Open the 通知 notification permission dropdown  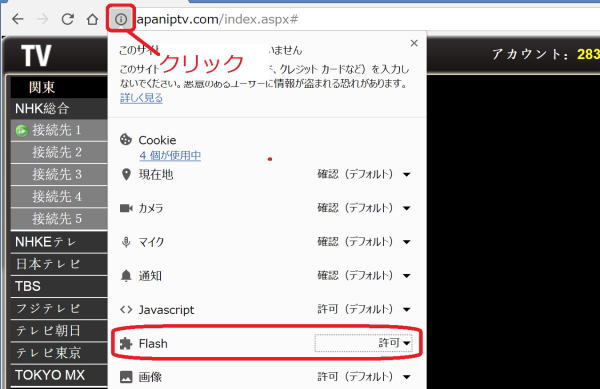(x=364, y=275)
